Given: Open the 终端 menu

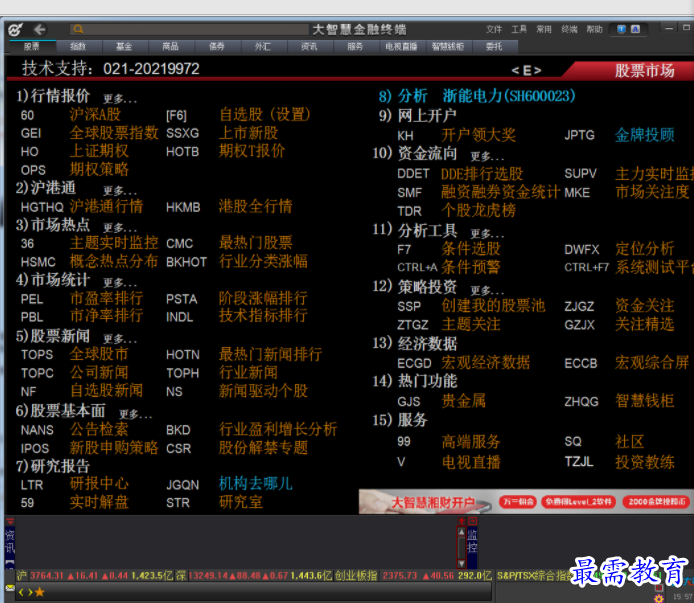Looking at the screenshot, I should pos(569,29).
